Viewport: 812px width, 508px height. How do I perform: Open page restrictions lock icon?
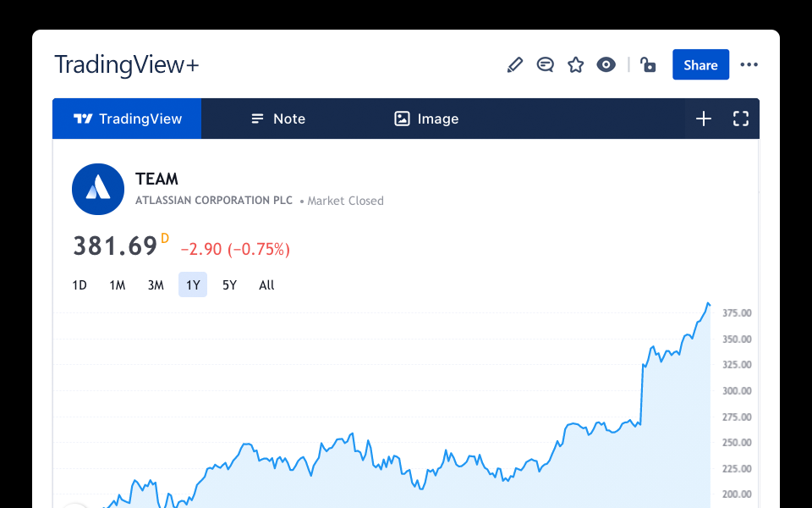tap(649, 65)
